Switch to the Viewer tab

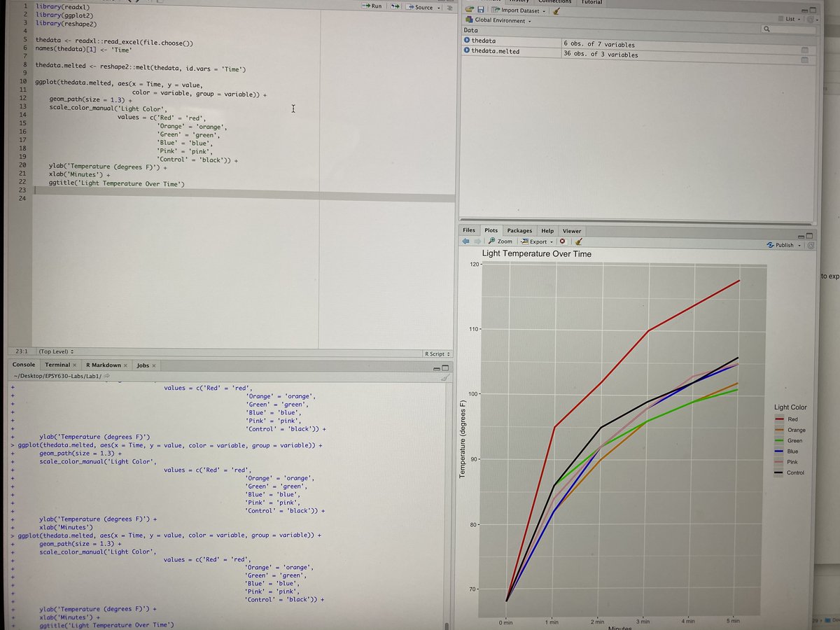click(x=572, y=230)
